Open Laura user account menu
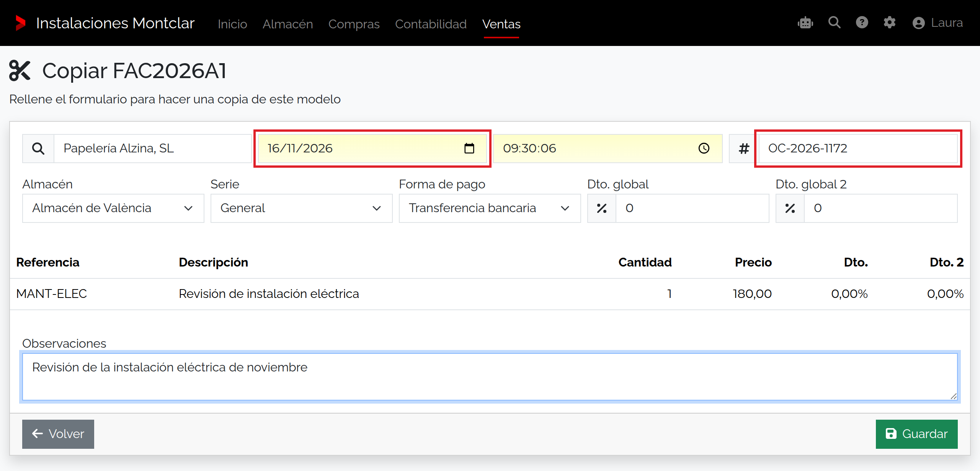The image size is (980, 471). 938,23
